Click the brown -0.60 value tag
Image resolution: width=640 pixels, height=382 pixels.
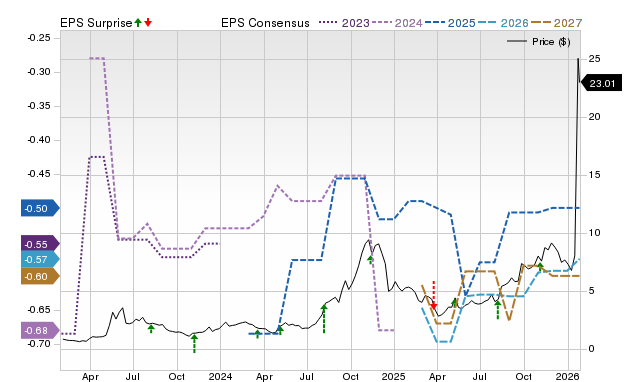click(40, 276)
